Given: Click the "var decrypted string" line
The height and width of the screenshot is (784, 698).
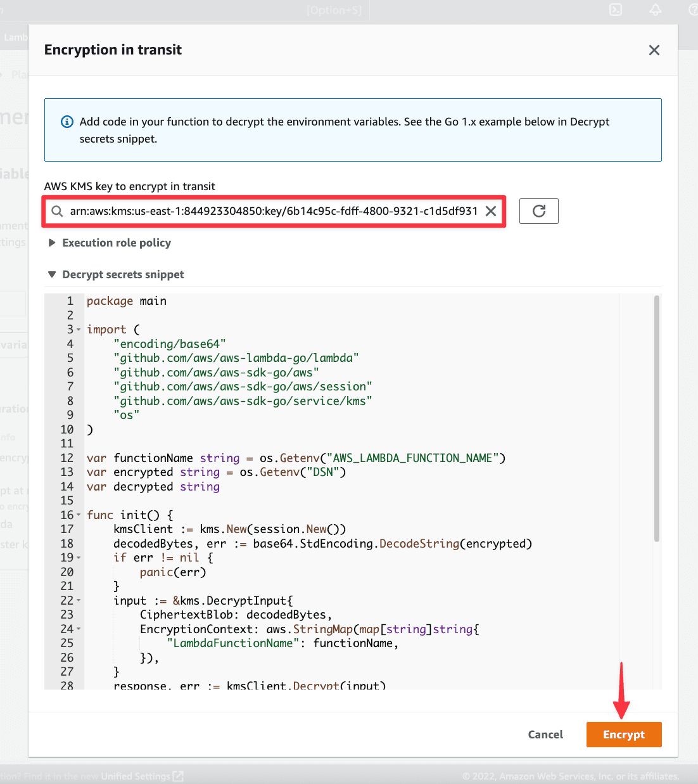Looking at the screenshot, I should pos(153,487).
